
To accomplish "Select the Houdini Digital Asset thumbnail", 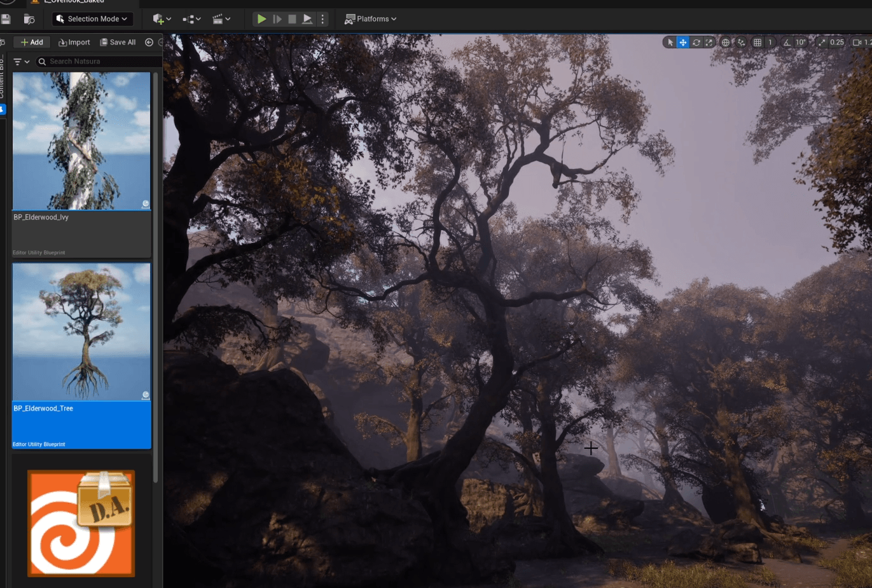I will tap(81, 523).
